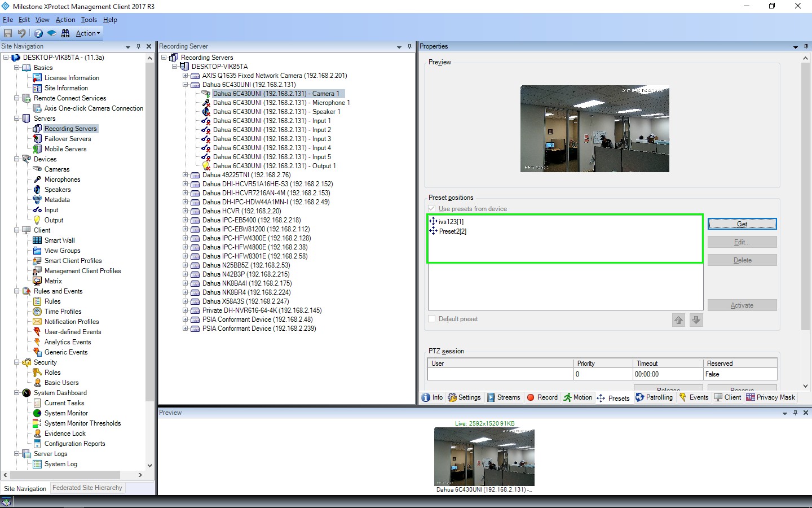Image resolution: width=812 pixels, height=508 pixels.
Task: Click the Time Profiles clock icon
Action: [x=37, y=312]
